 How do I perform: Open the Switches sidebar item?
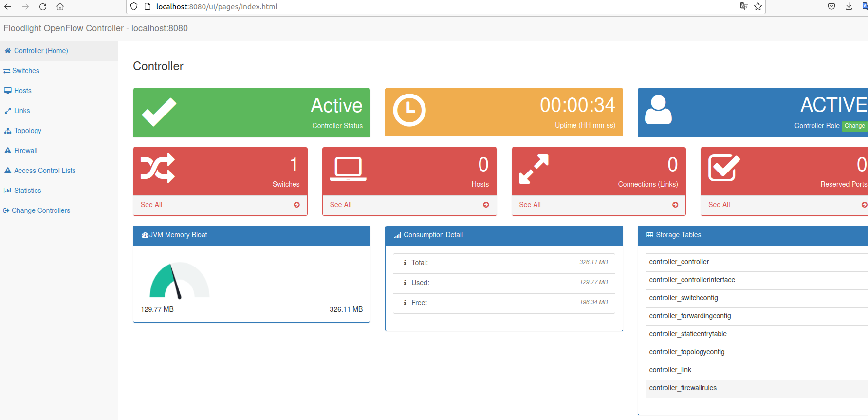[59, 71]
